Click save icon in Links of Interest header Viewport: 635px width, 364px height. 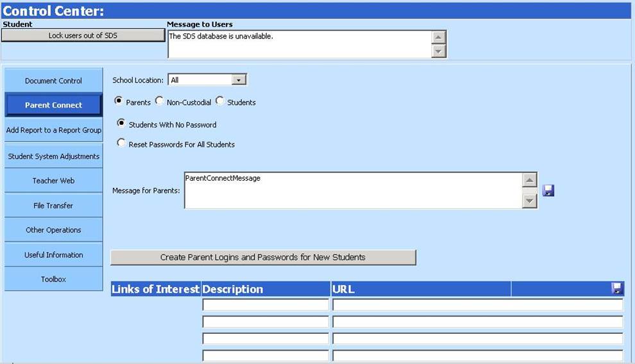click(617, 288)
